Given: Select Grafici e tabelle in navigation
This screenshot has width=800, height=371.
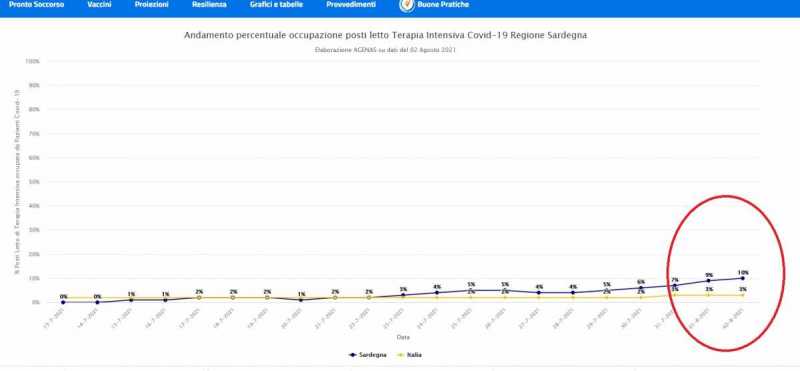Looking at the screenshot, I should click(x=276, y=5).
